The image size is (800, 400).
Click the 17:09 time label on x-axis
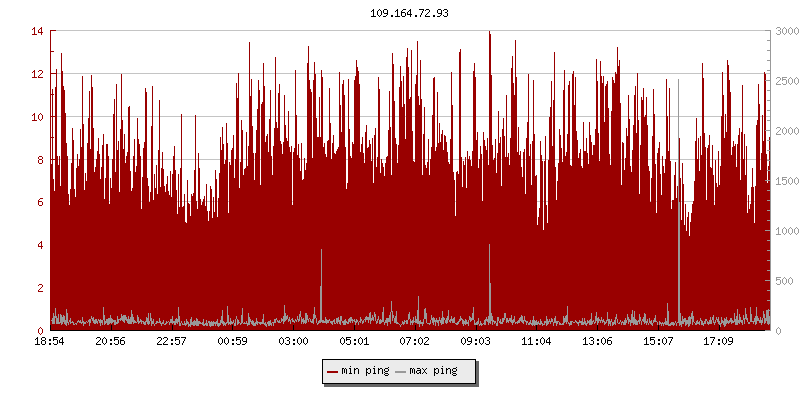[718, 341]
